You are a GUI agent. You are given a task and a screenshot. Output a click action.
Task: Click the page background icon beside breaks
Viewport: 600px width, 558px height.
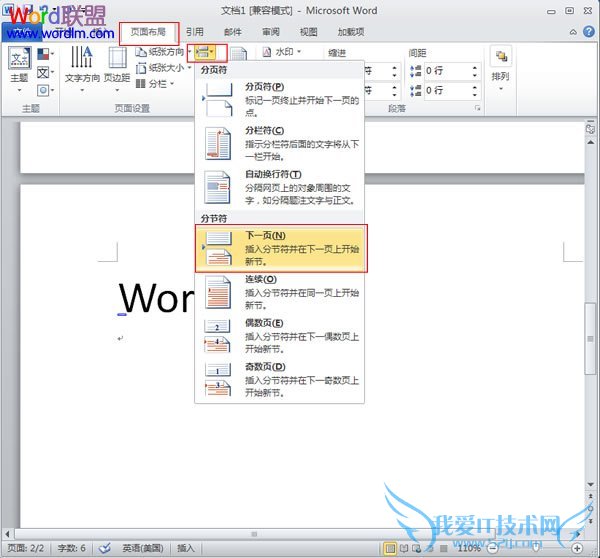pos(238,54)
